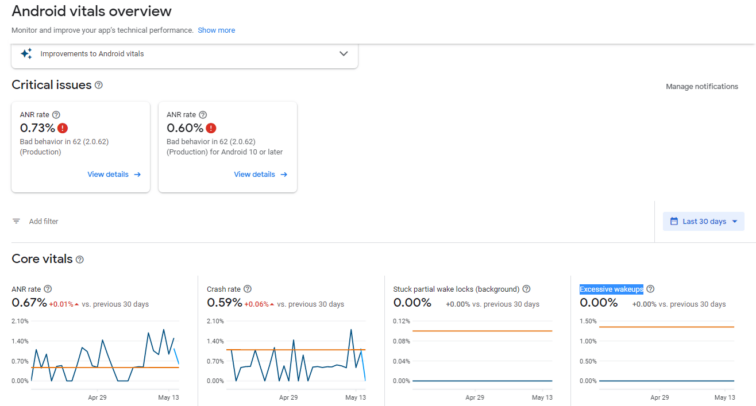This screenshot has height=406, width=756.
Task: Click the Excessive wakeups chart
Action: pos(666,354)
